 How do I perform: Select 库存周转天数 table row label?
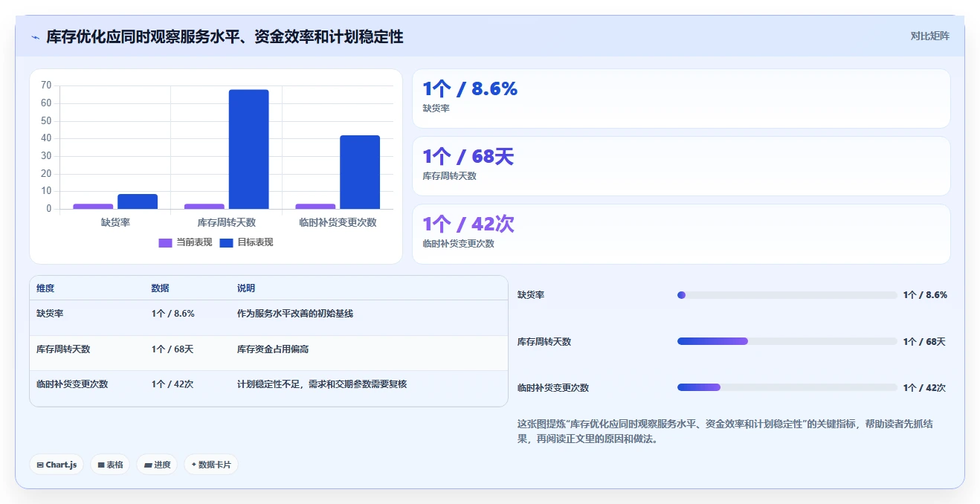[63, 349]
